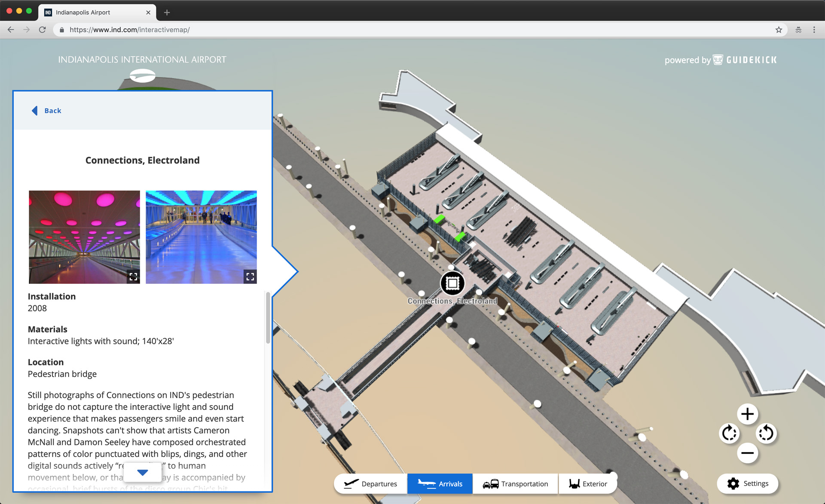Image resolution: width=825 pixels, height=504 pixels.
Task: Click the down arrow to read more description
Action: [x=143, y=472]
